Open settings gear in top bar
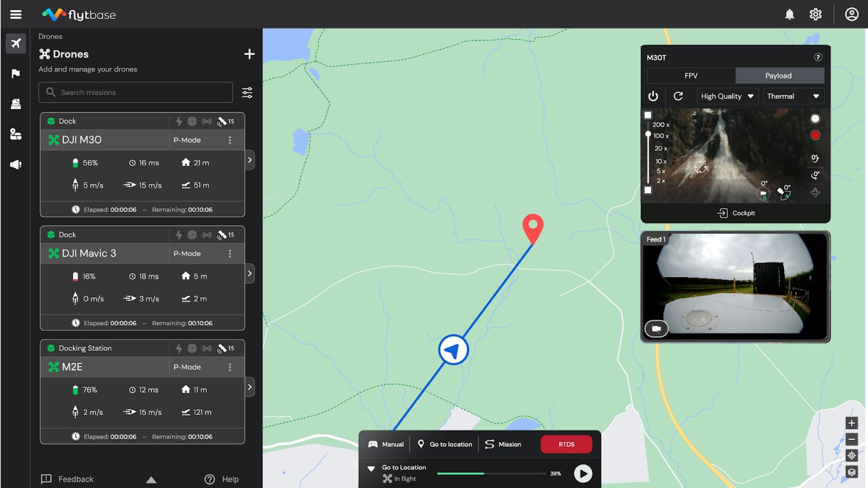 (x=815, y=14)
